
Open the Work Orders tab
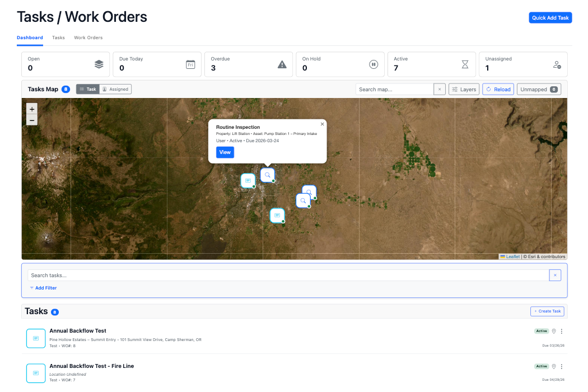click(x=88, y=38)
